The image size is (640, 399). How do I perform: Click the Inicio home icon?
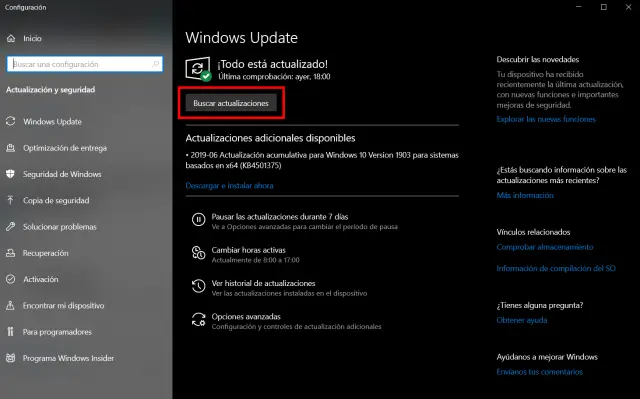11,38
